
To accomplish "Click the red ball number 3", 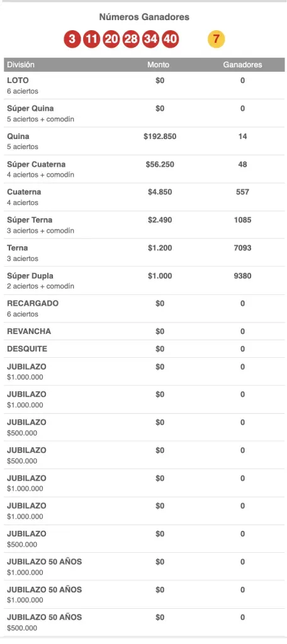I will (x=72, y=40).
